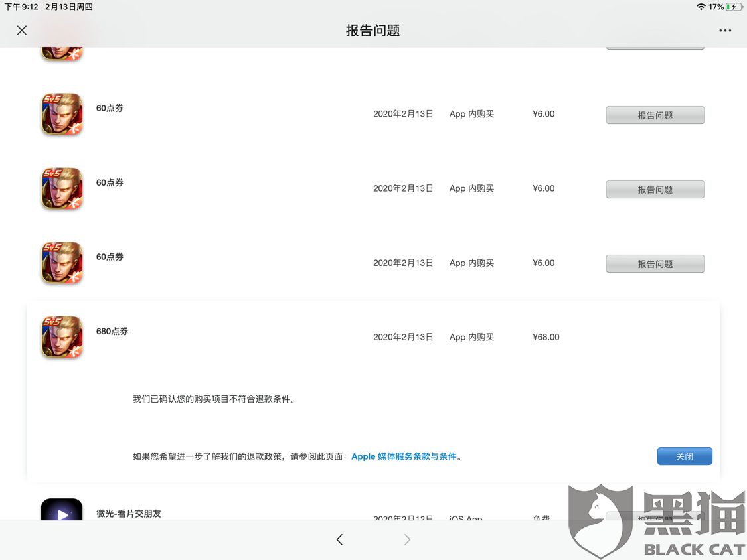Screen dimensions: 747x560
Task: Tap the 2月13日周四 date in status bar
Action: (x=69, y=7)
